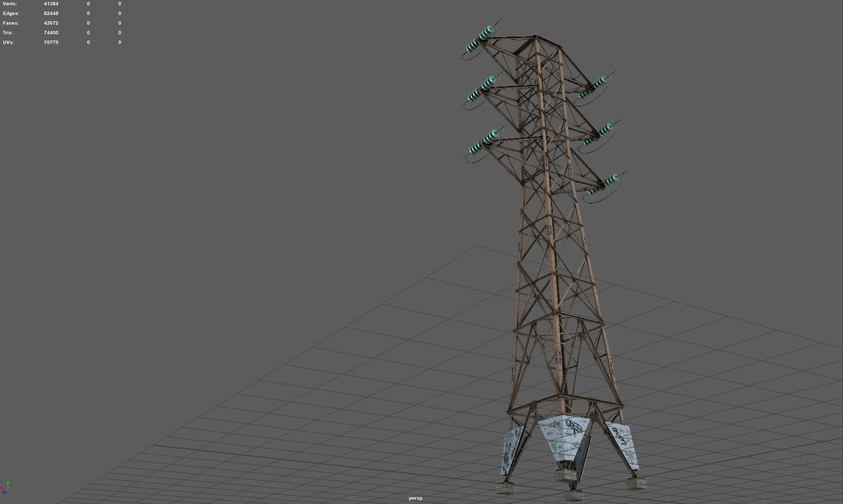The image size is (843, 504).
Task: Select the center graffiti panel at tower base
Action: pos(564,439)
